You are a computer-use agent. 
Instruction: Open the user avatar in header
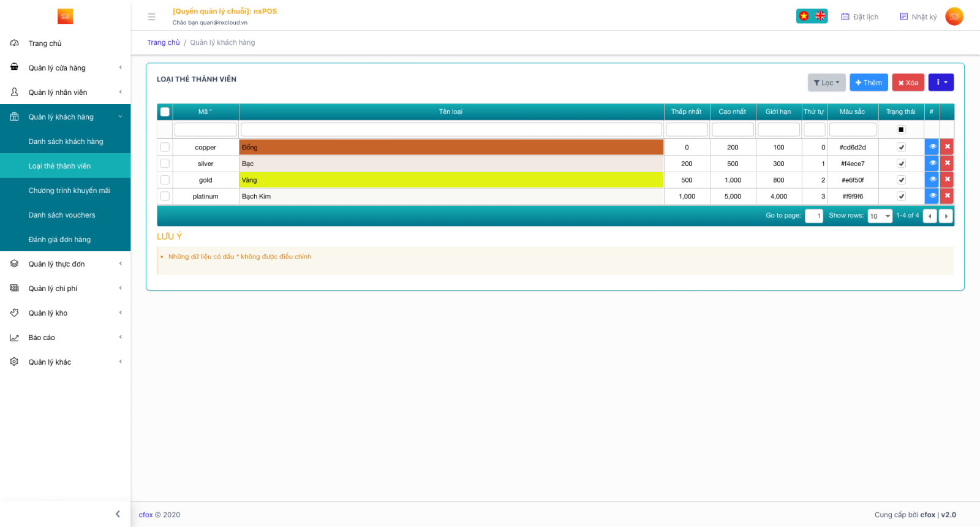click(x=954, y=17)
